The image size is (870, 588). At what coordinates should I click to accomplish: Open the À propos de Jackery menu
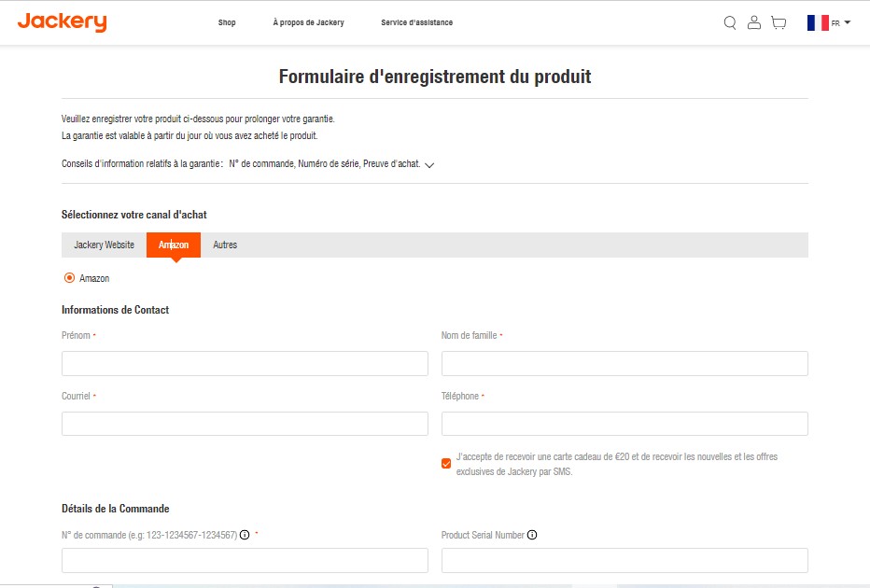coord(308,22)
